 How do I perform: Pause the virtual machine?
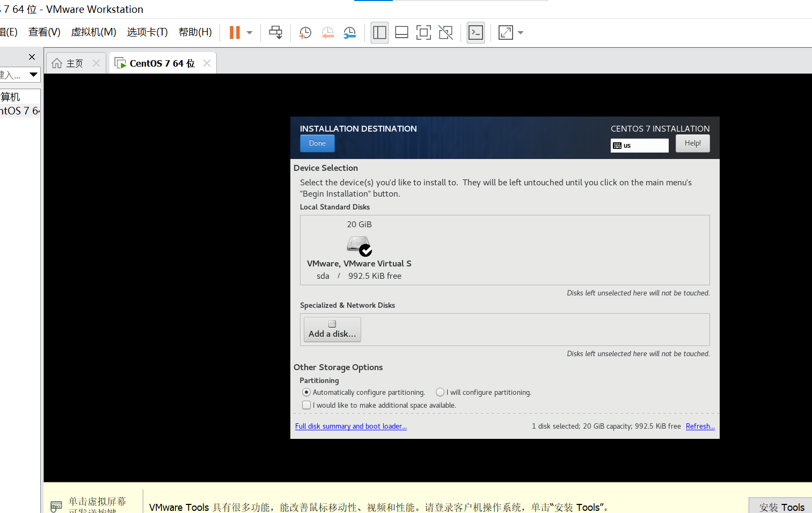(235, 32)
